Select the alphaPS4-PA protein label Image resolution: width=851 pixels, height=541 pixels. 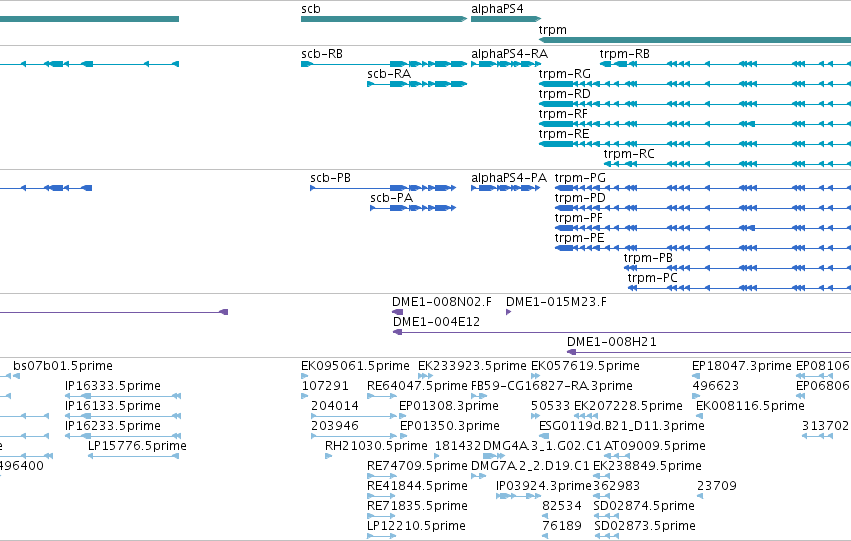[x=509, y=178]
